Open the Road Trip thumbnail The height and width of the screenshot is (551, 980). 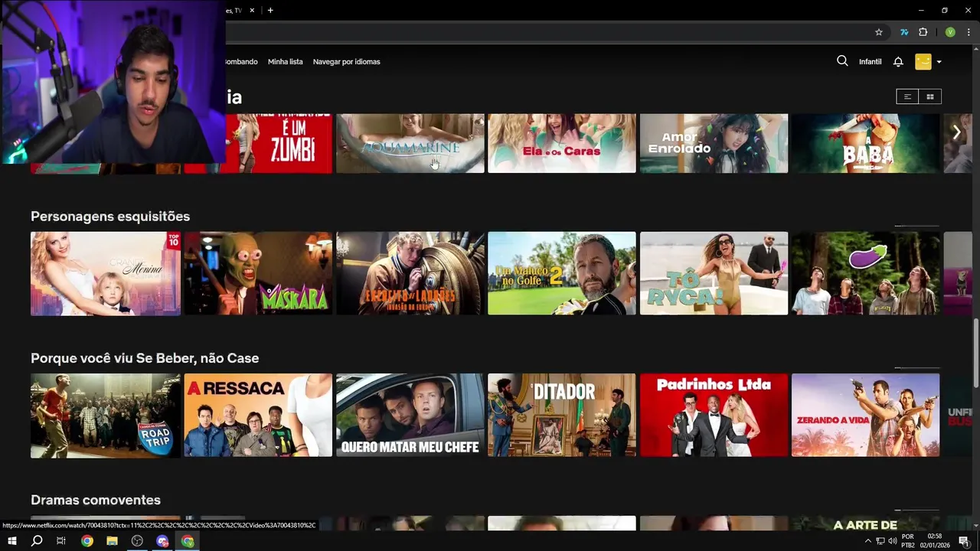click(106, 416)
